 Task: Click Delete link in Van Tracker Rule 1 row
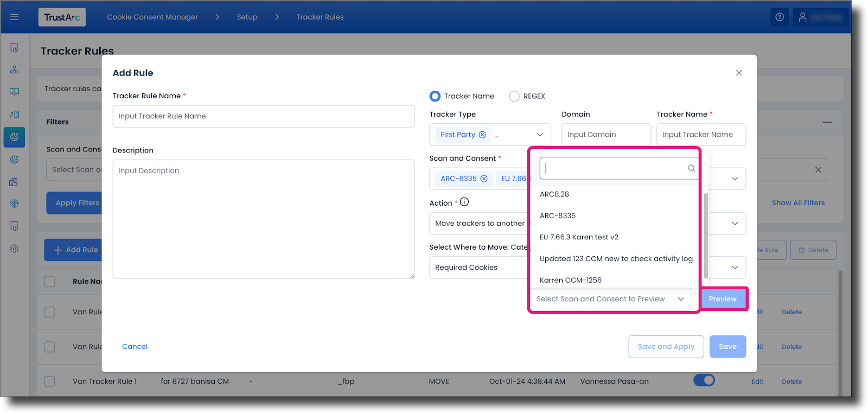[x=792, y=382]
